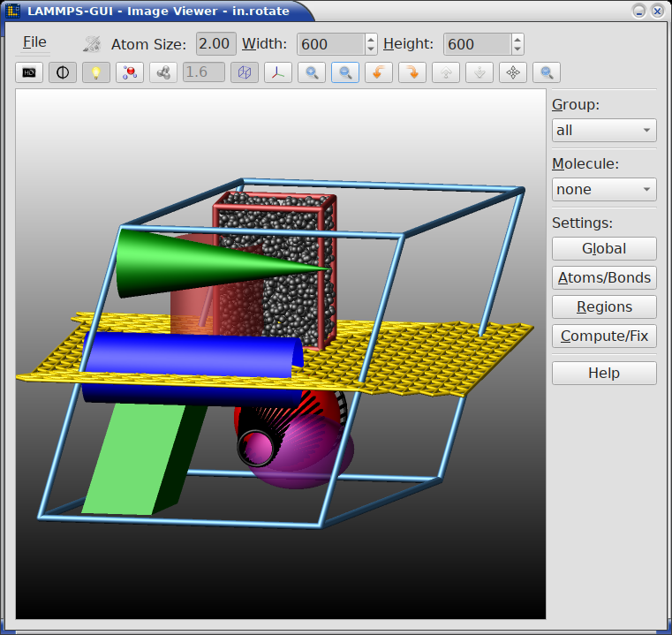Viewport: 672px width, 635px height.
Task: Open the File menu
Action: [x=34, y=42]
